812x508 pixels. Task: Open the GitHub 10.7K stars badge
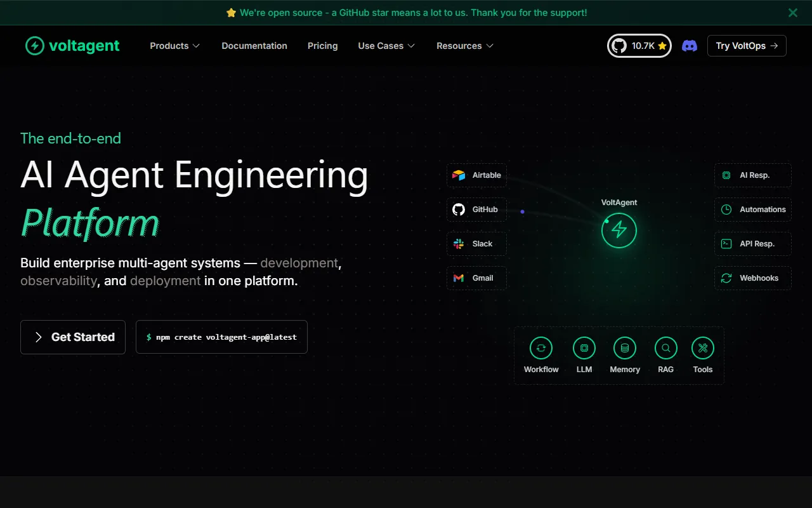[639, 46]
